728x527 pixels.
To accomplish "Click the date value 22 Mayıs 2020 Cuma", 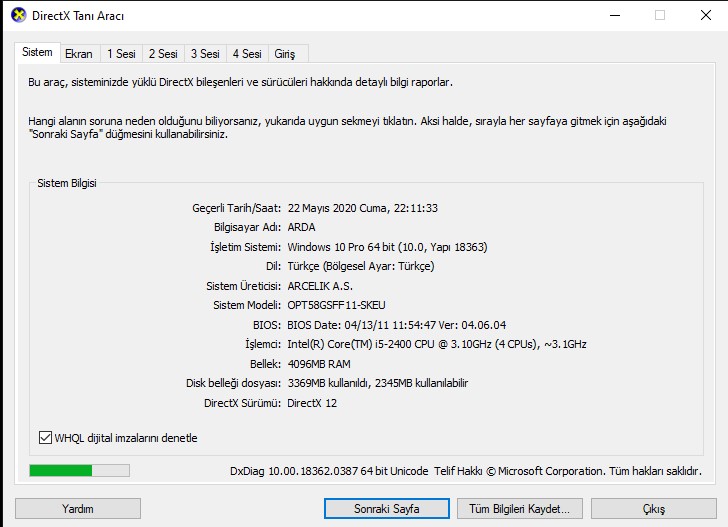I will pyautogui.click(x=363, y=208).
